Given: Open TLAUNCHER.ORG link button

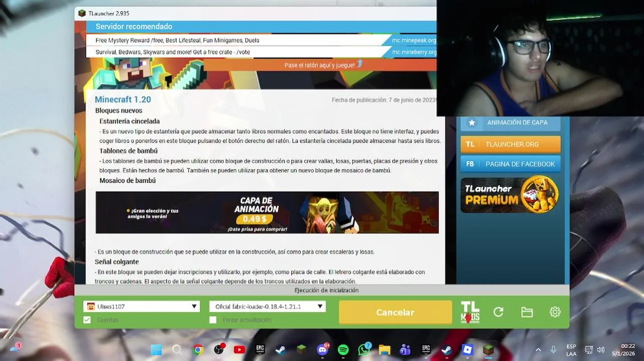Looking at the screenshot, I should (x=510, y=144).
